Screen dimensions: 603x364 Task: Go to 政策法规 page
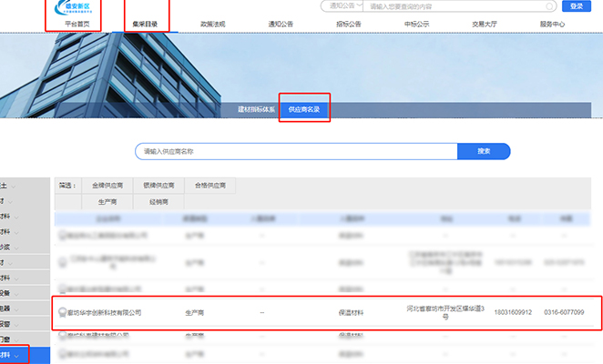tap(212, 25)
